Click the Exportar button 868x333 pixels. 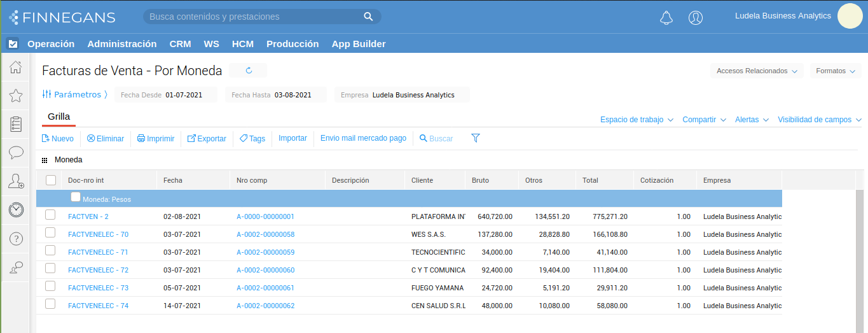point(207,139)
